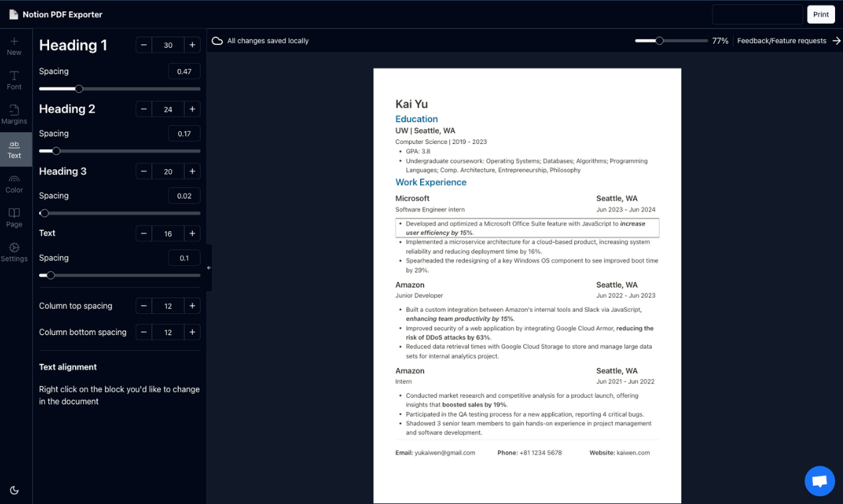
Task: Click the Text spacing slider handle
Action: point(50,275)
